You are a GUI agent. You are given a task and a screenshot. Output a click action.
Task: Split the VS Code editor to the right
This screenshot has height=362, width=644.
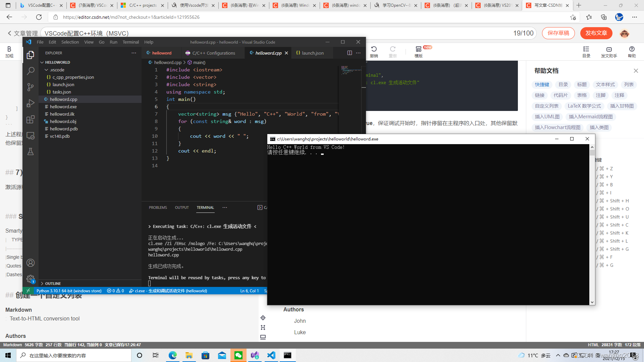350,53
